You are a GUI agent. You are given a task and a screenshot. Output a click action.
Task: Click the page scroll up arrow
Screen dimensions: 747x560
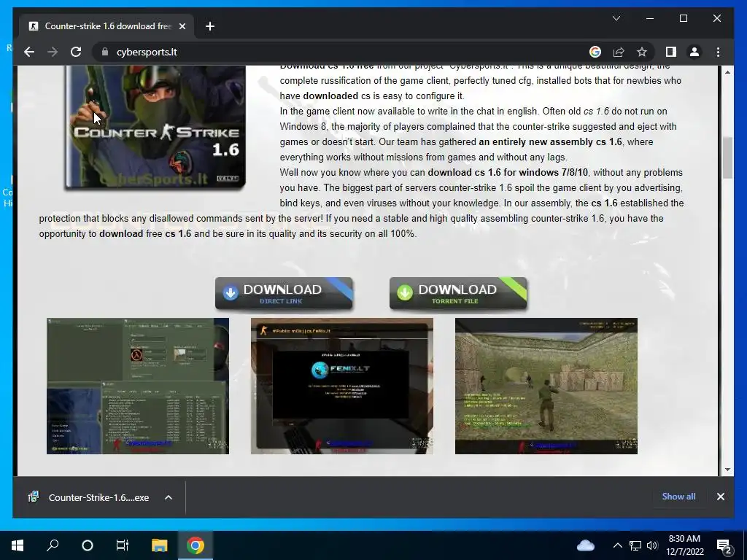tap(727, 72)
